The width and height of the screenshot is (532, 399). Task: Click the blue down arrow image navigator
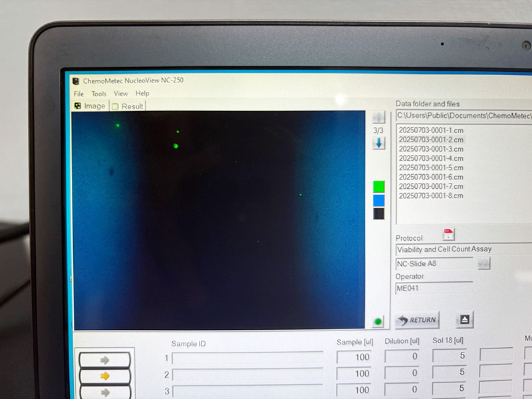point(378,143)
